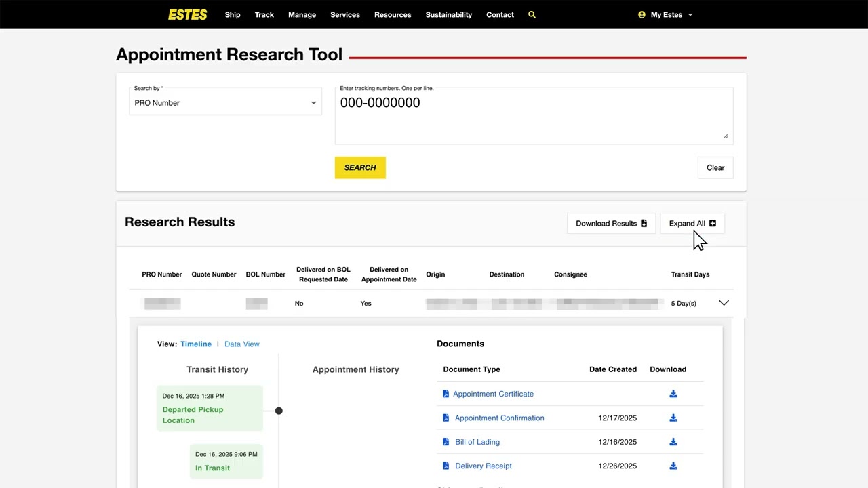
Task: Click PDF icon beside Bill of Lading
Action: click(x=446, y=442)
